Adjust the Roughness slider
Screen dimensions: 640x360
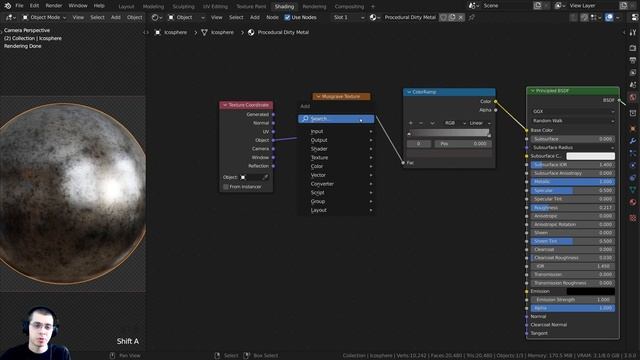tap(573, 208)
